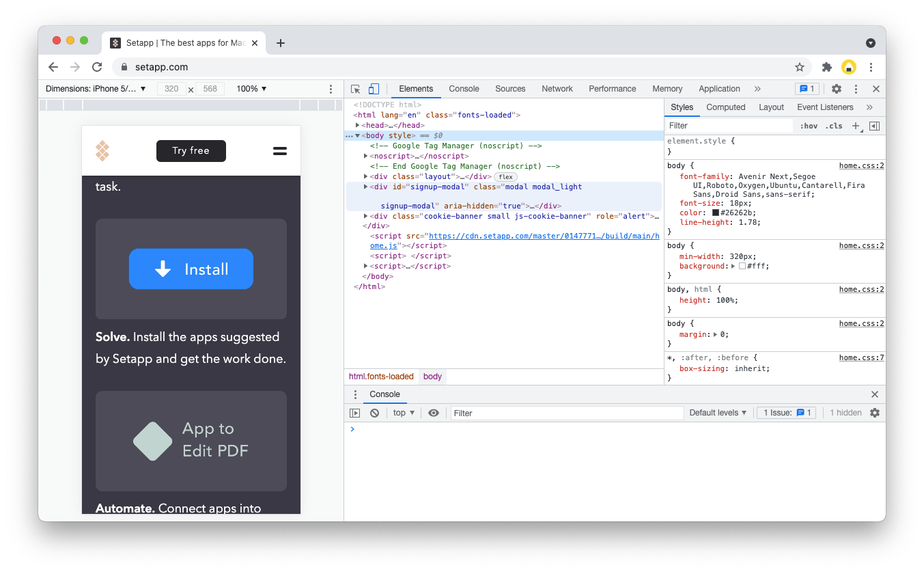Image resolution: width=924 pixels, height=572 pixels.
Task: Collapse the body element node
Action: point(358,135)
